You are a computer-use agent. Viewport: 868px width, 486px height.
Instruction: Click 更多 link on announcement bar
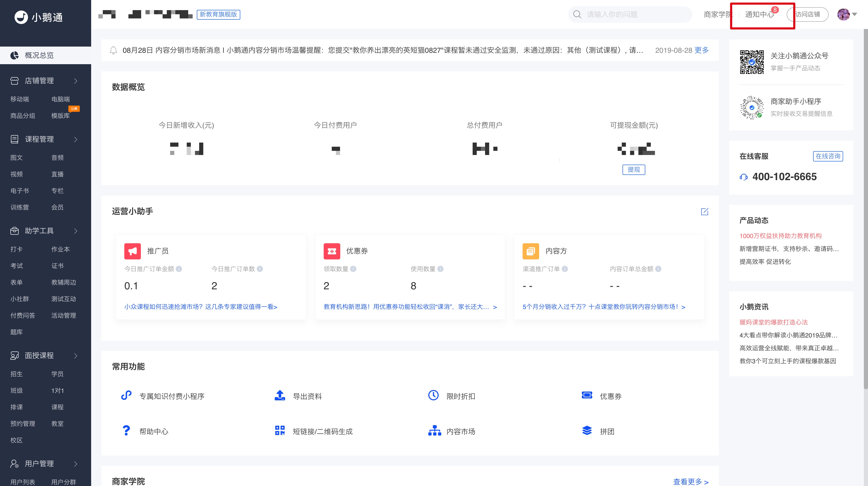pos(701,50)
